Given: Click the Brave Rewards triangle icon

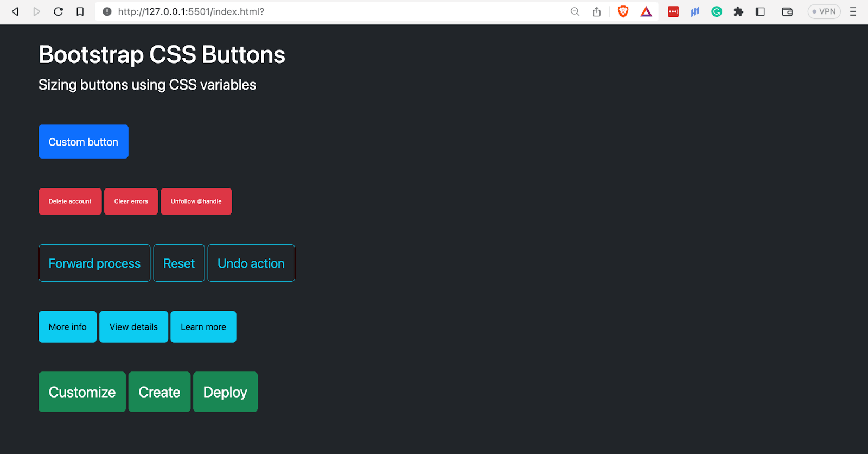Looking at the screenshot, I should 646,11.
